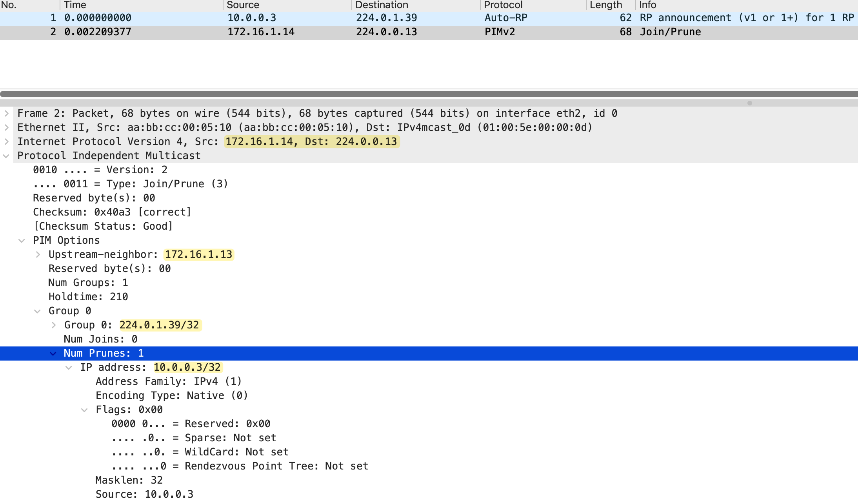This screenshot has width=858, height=504.
Task: Expand the Frame 2 tree row
Action: [7, 113]
